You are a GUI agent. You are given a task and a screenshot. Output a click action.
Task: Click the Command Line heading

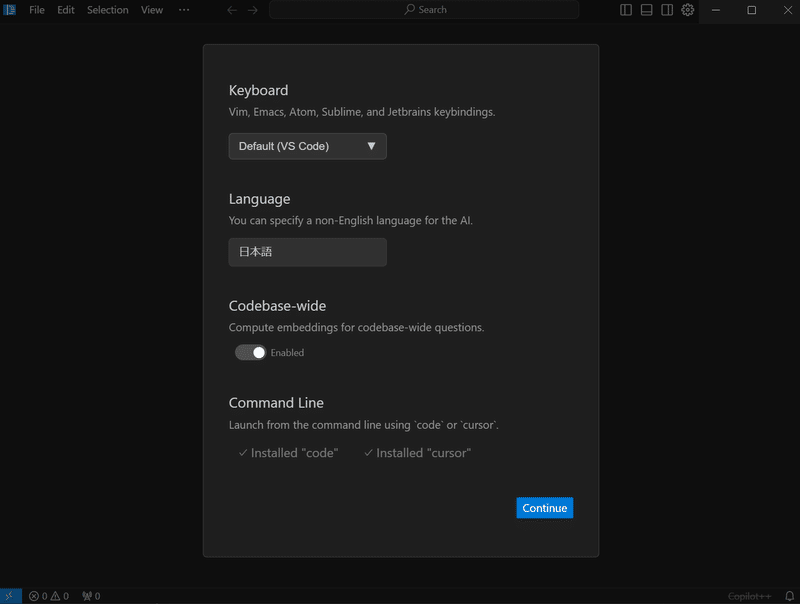(276, 403)
